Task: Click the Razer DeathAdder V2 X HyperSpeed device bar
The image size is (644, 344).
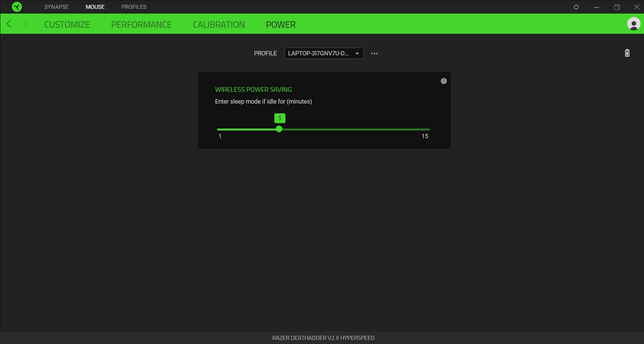Action: (324, 337)
